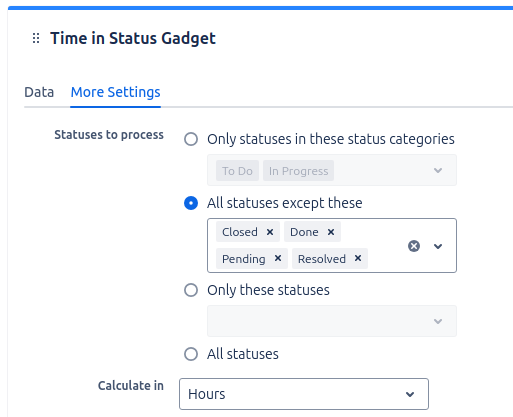513x417 pixels.
Task: Select Only these statuses radio button
Action: pos(191,290)
